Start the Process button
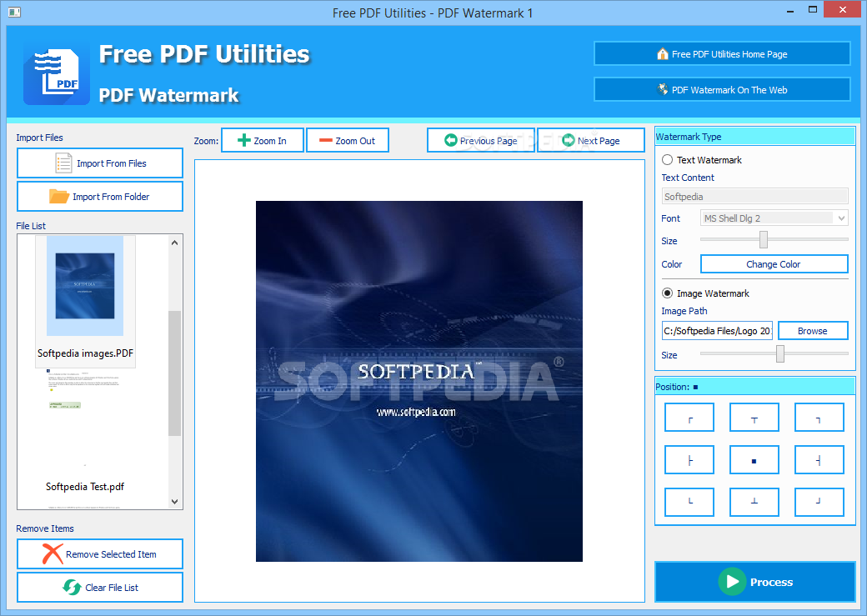 click(x=755, y=582)
